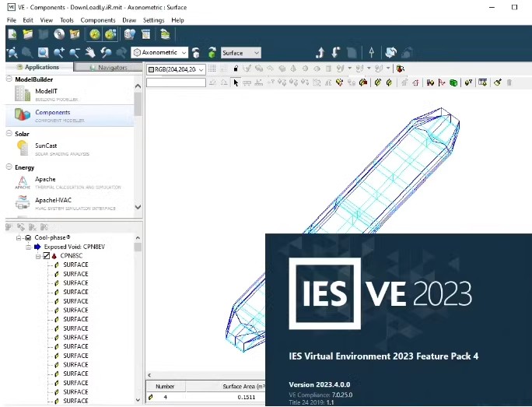532x407 pixels.
Task: Click the round yellow-green compass toolbar icon
Action: pos(95,34)
